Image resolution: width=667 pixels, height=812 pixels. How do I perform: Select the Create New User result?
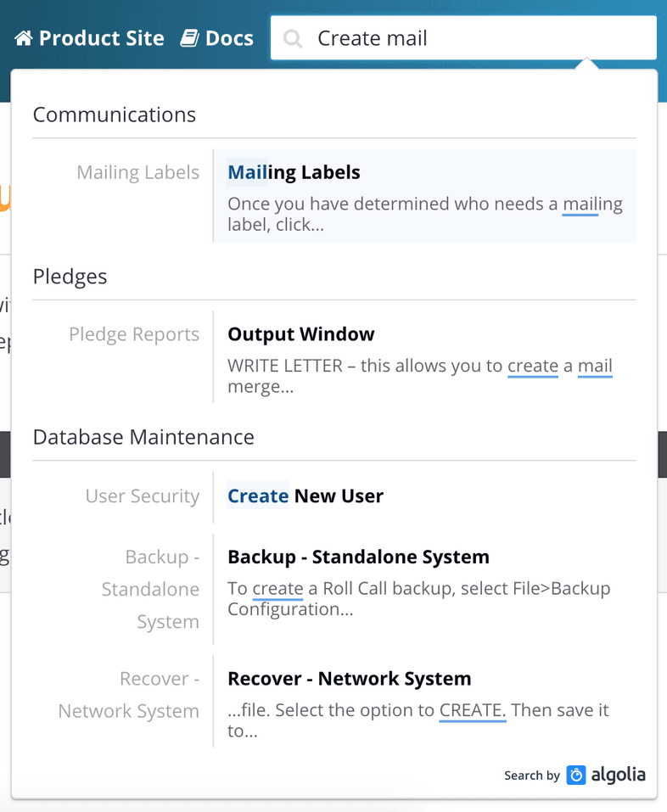click(x=305, y=496)
